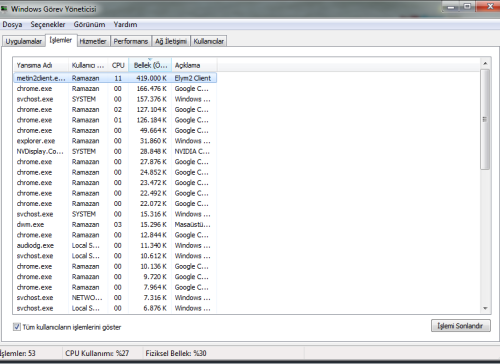Maximize the Görev Yöneticisi window
Viewport: 500px width, 364px height.
[x=467, y=6]
